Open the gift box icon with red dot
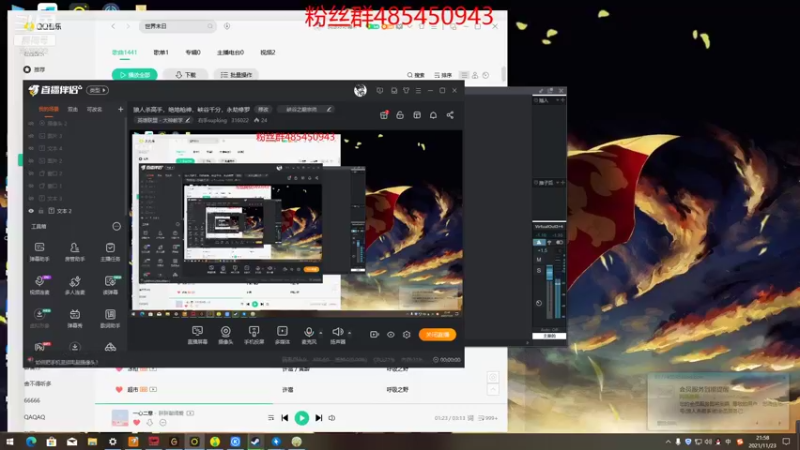Screen dimensions: 800x450 [384, 115]
